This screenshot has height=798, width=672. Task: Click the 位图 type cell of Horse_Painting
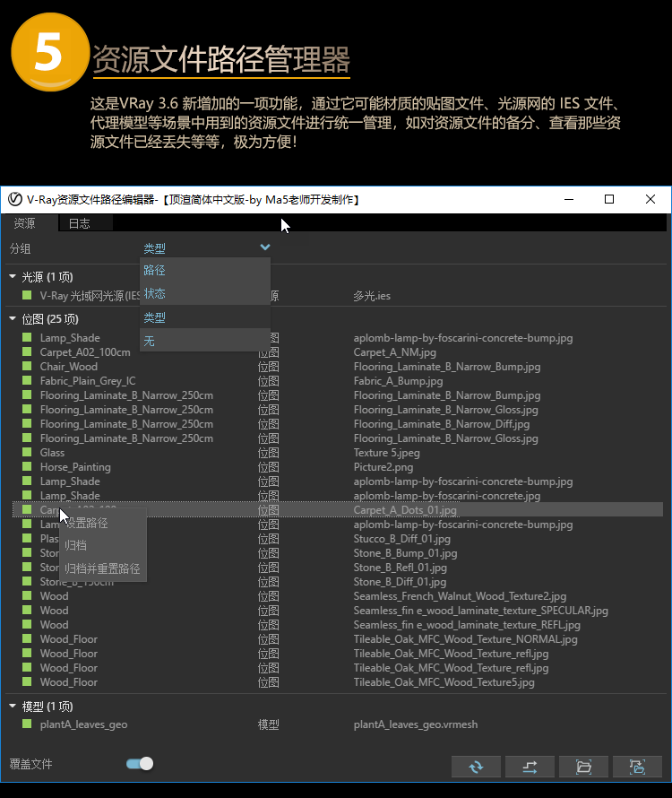(268, 466)
